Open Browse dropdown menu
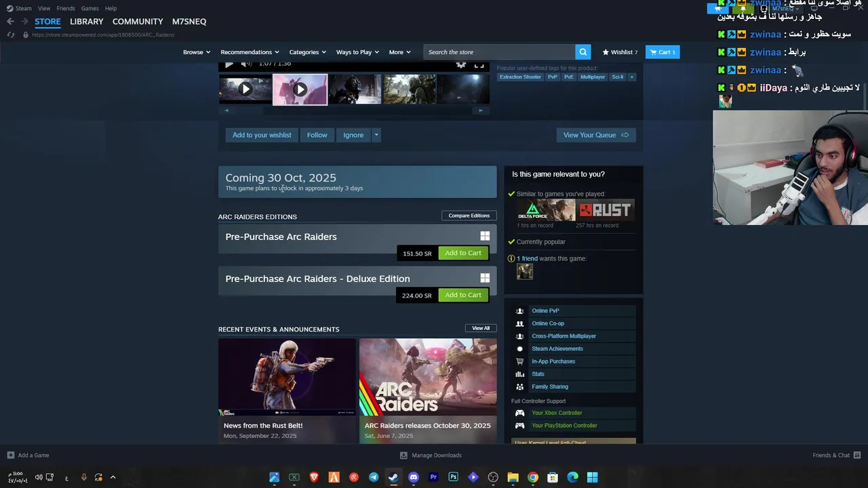 197,52
